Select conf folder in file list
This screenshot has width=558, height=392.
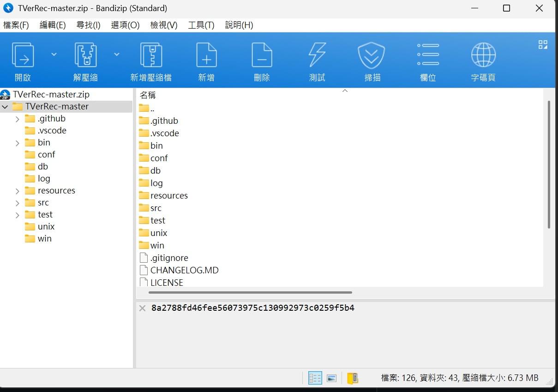pyautogui.click(x=153, y=158)
